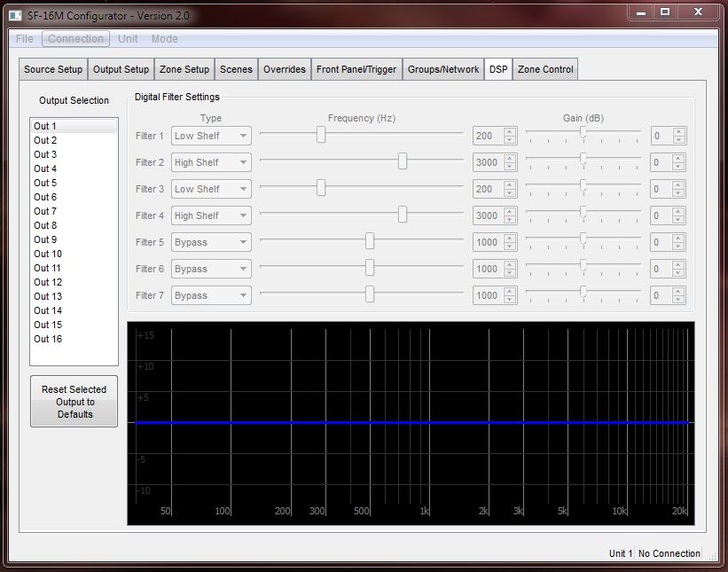Select Out 3 in Output Selection
728x572 pixels.
(74, 154)
